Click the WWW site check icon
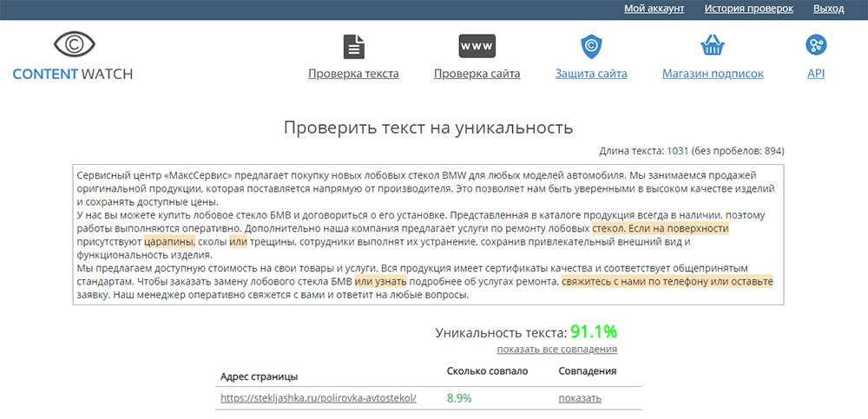The height and width of the screenshot is (419, 868). (x=477, y=46)
